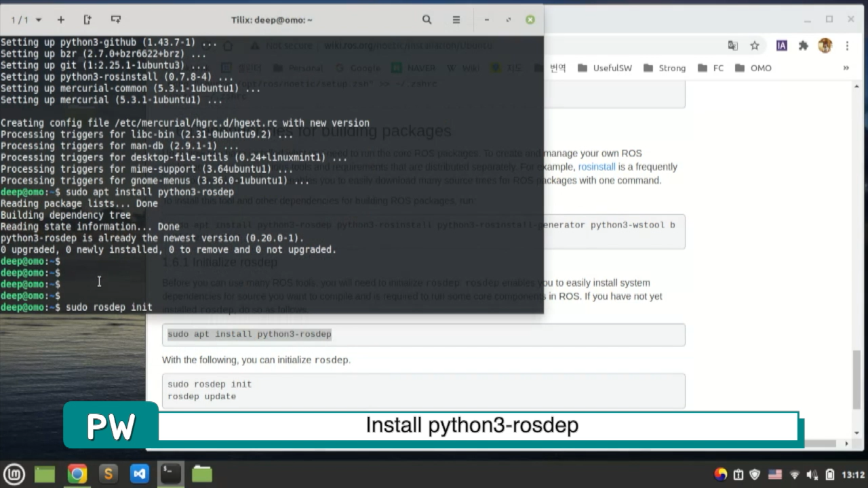Open the clipboard tray icon
The height and width of the screenshot is (488, 868).
[x=738, y=474]
